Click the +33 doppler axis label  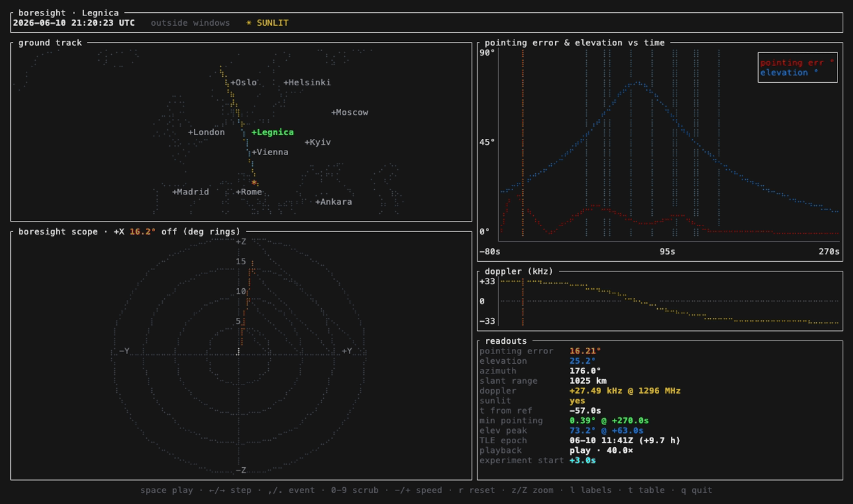pyautogui.click(x=487, y=282)
